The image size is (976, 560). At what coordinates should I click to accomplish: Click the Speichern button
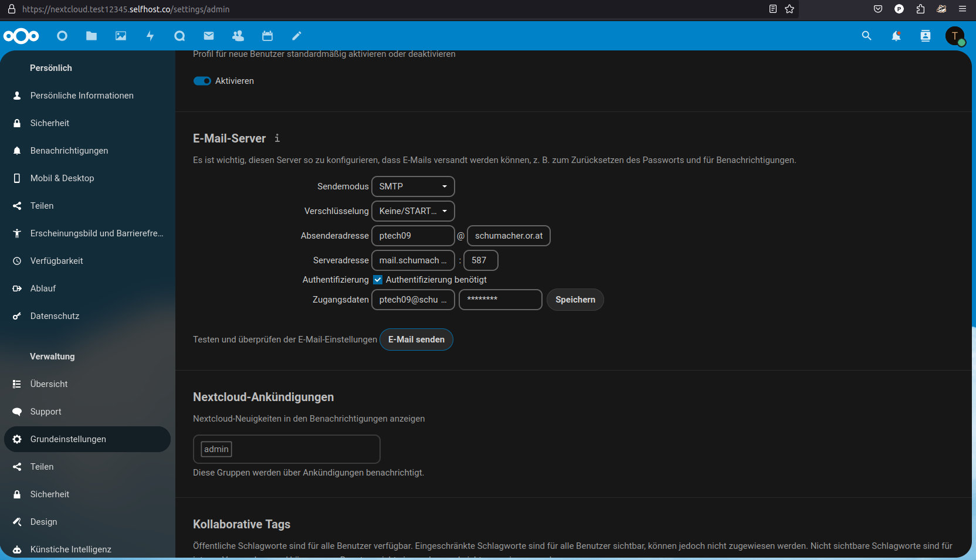(x=575, y=300)
